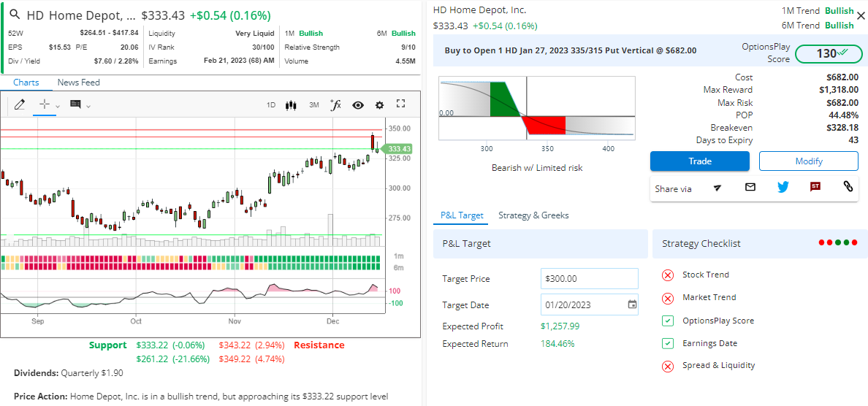
Task: Change the 3M chart time range
Action: pyautogui.click(x=314, y=104)
